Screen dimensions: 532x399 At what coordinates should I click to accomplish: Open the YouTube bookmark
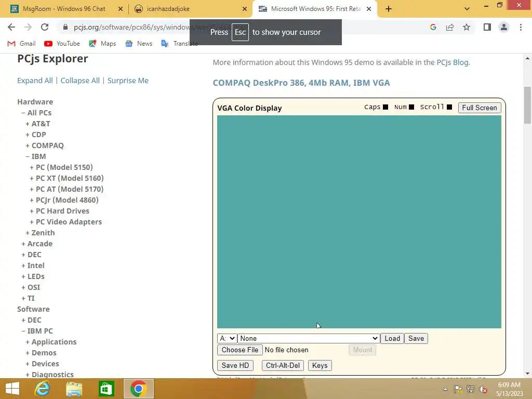tap(62, 44)
